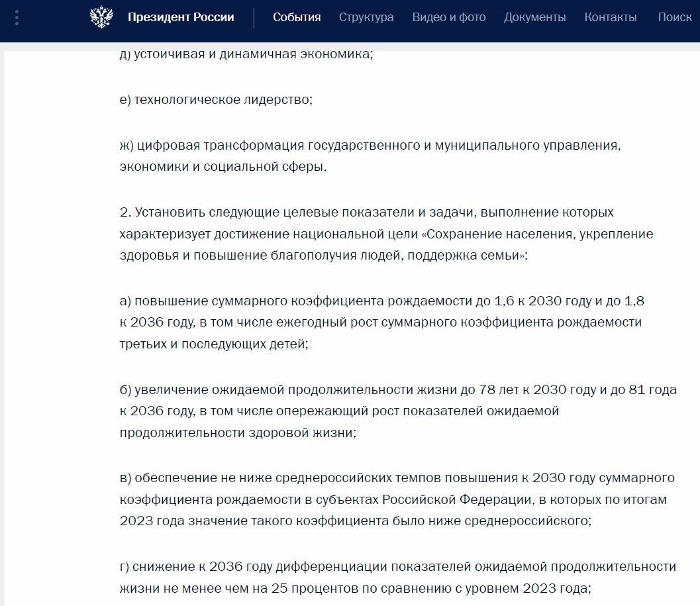700x606 pixels.
Task: Click the paragraph "е) технологическое лидерство"
Action: (x=215, y=100)
